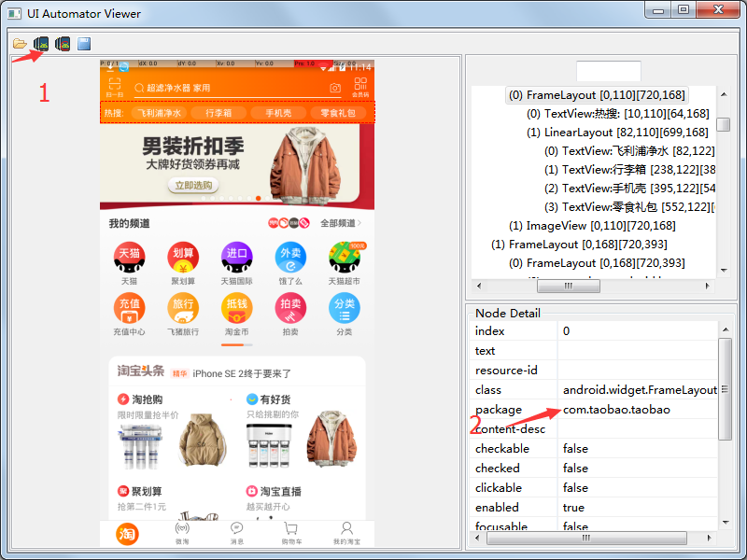Click the compressed hierarchy screenshot toolbar icon
This screenshot has width=747, height=560.
(63, 44)
